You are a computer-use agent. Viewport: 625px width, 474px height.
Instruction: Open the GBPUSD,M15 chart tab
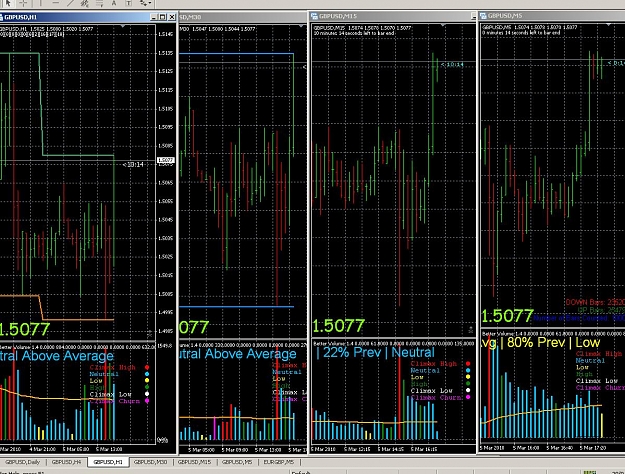click(x=194, y=462)
